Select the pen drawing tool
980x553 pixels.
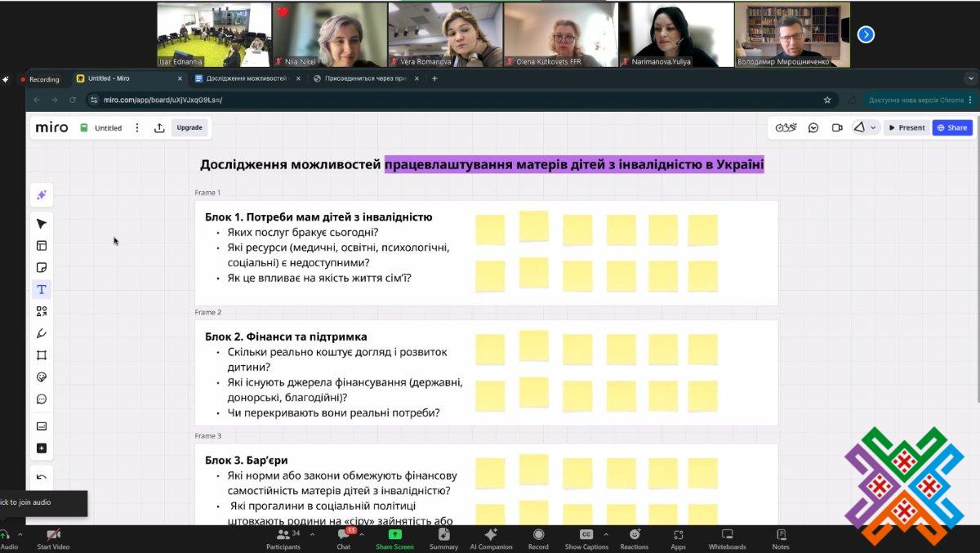(x=42, y=333)
